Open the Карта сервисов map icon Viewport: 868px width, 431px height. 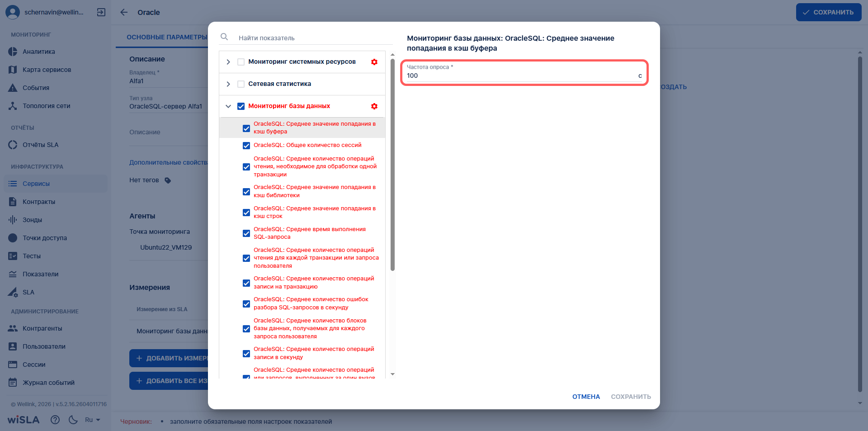click(x=13, y=70)
